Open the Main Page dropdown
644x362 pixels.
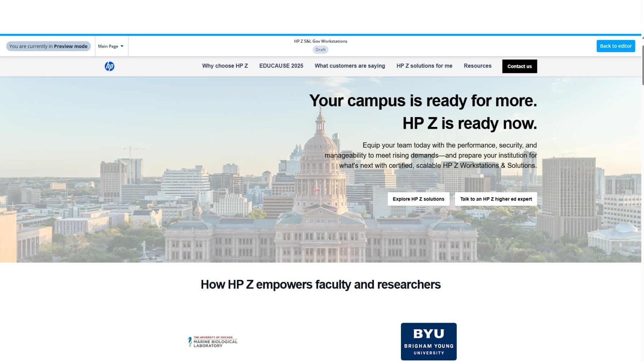tap(111, 46)
